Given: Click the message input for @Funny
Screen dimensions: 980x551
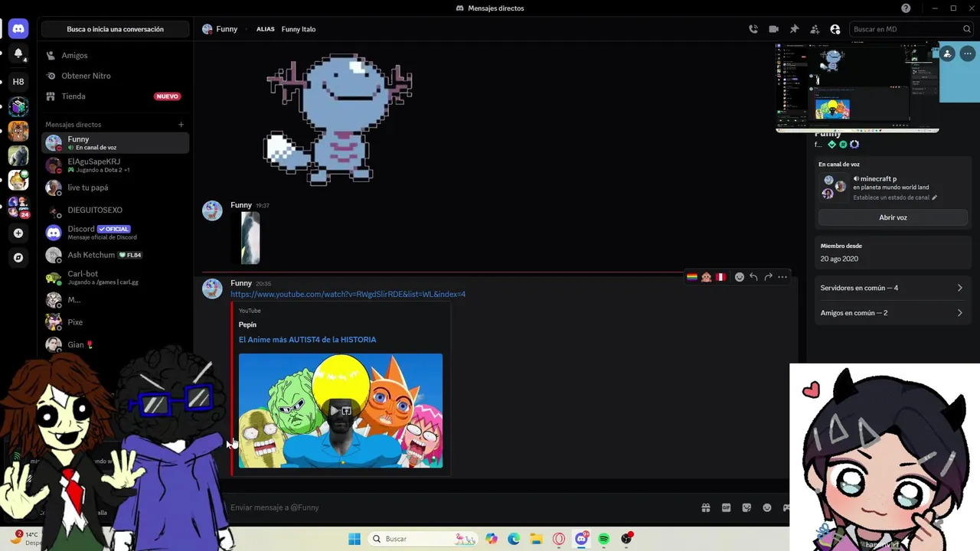Looking at the screenshot, I should [x=459, y=507].
